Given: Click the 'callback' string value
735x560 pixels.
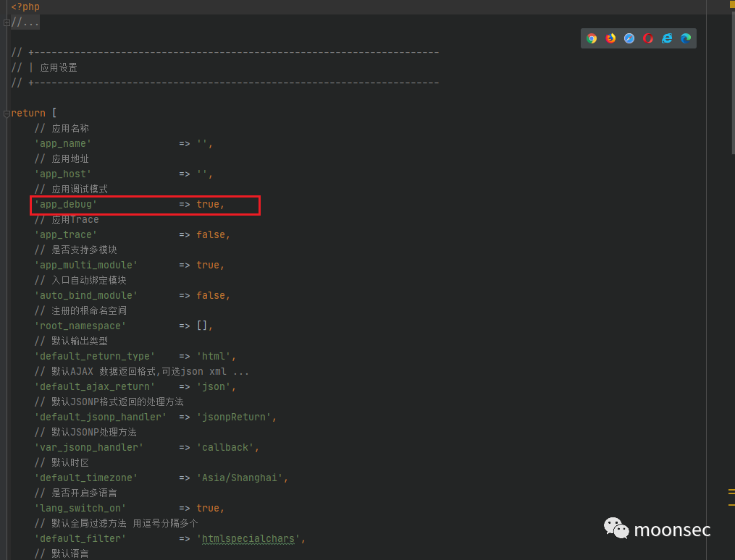Looking at the screenshot, I should tap(225, 448).
